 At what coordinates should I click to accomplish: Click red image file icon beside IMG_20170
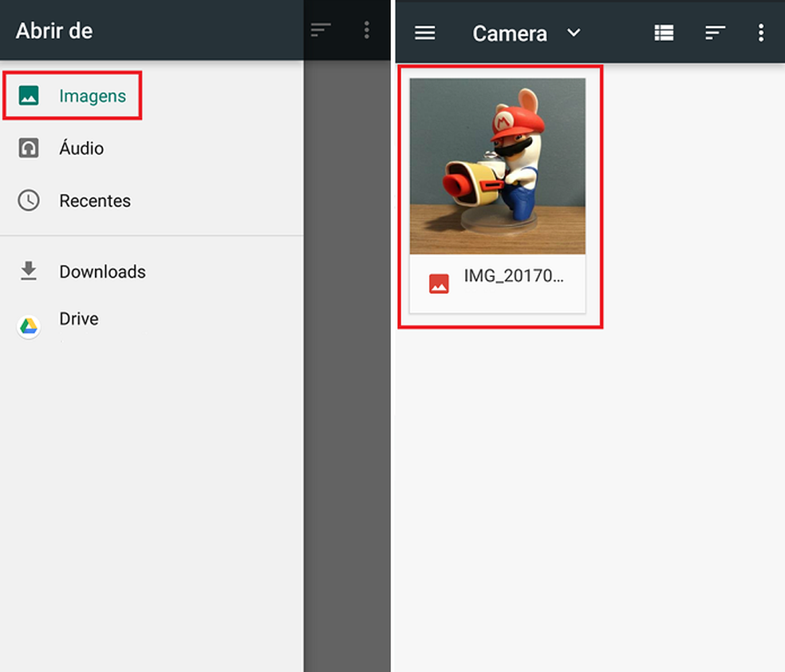click(x=439, y=283)
